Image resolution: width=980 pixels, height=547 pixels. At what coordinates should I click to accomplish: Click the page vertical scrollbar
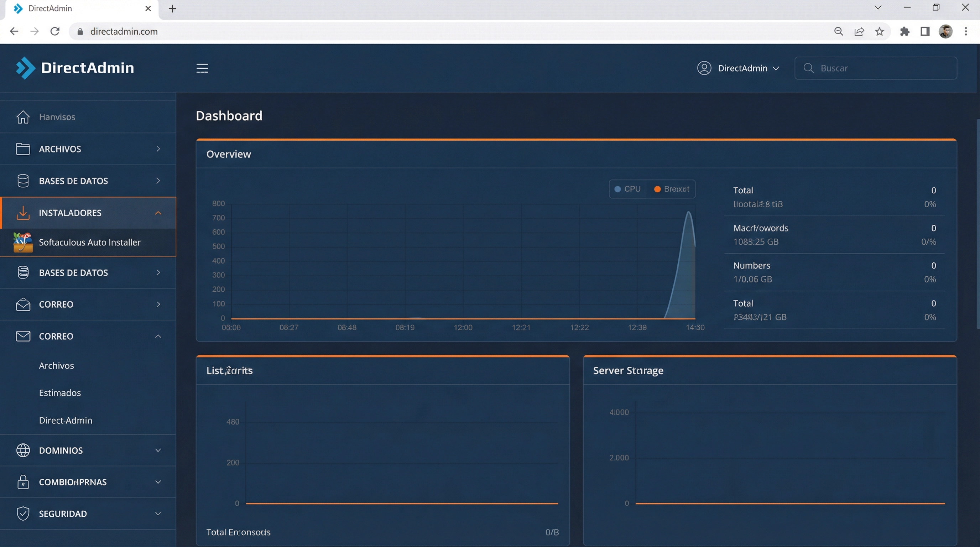coord(978,224)
